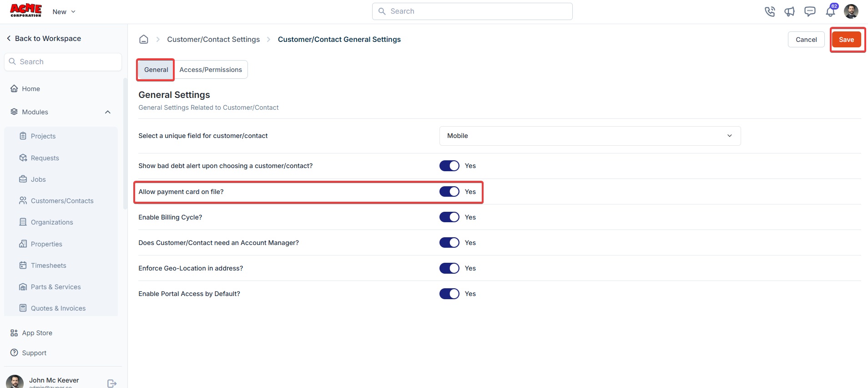This screenshot has width=868, height=388.
Task: Click the phone call icon in header
Action: 770,12
